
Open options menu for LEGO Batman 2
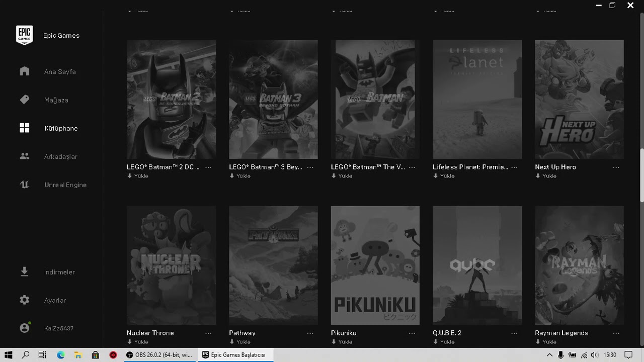click(x=208, y=167)
